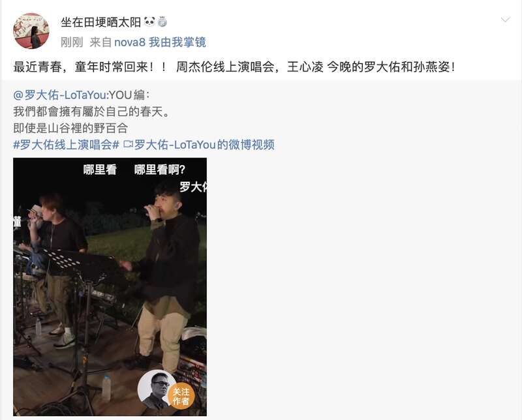This screenshot has height=420, width=522.
Task: Expand the post options chevron menu
Action: coord(505,20)
